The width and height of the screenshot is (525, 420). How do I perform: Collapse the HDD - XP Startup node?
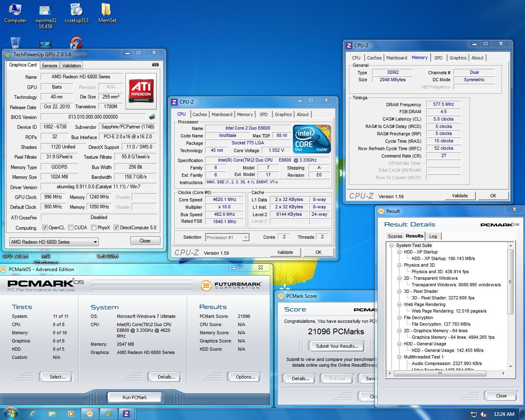coord(399,252)
